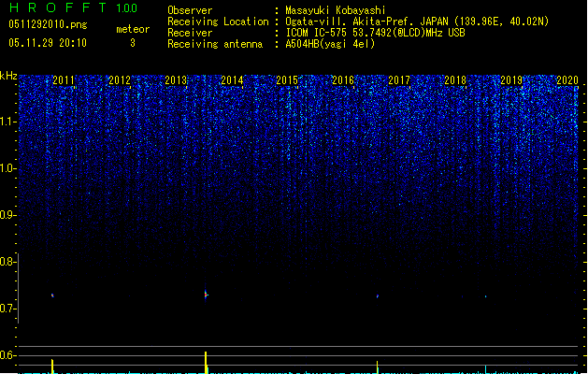Click the yellow intensity spike below 2011
Screen dimensions: 588x374
coord(52,367)
